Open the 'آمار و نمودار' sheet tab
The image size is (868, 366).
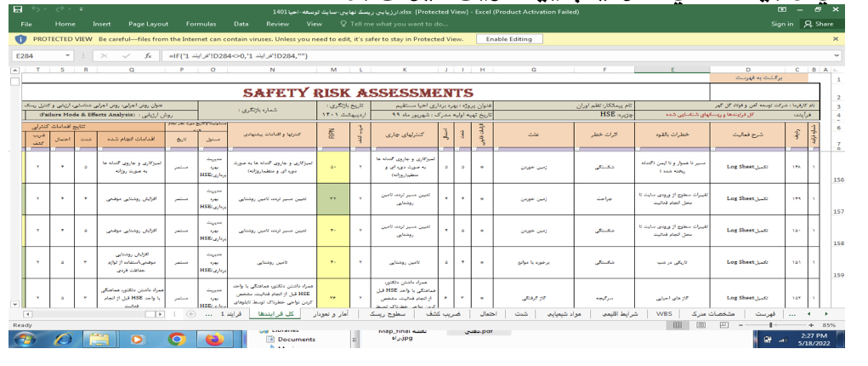(x=331, y=314)
